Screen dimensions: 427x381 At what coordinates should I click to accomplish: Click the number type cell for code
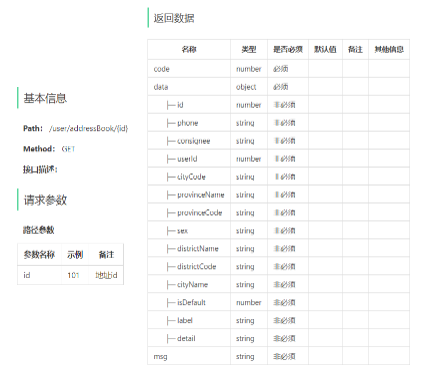249,69
